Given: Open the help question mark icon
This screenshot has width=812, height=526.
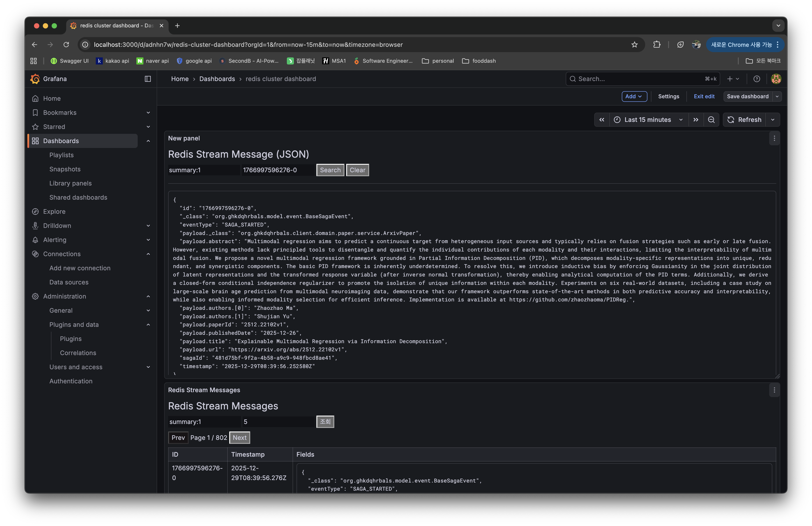Looking at the screenshot, I should pyautogui.click(x=756, y=79).
